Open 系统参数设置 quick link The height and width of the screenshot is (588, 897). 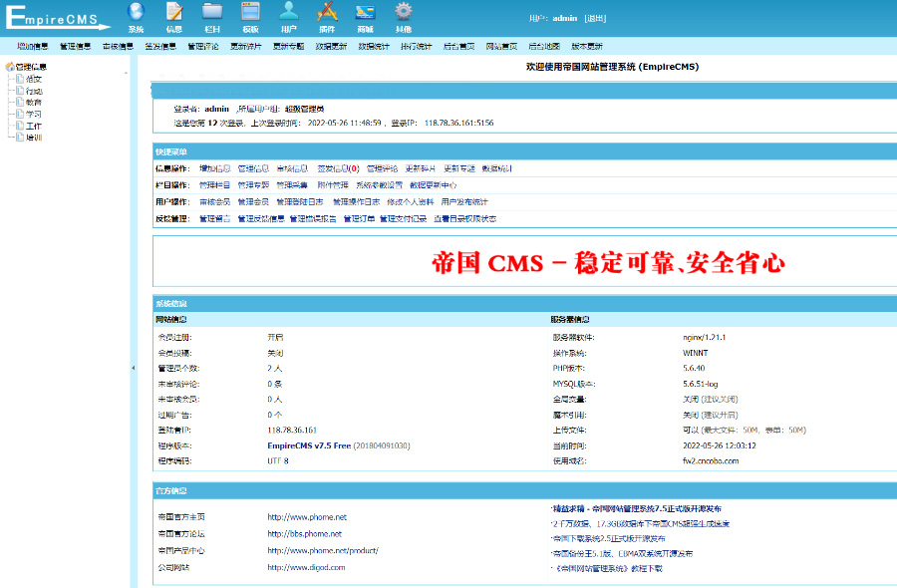pyautogui.click(x=380, y=185)
